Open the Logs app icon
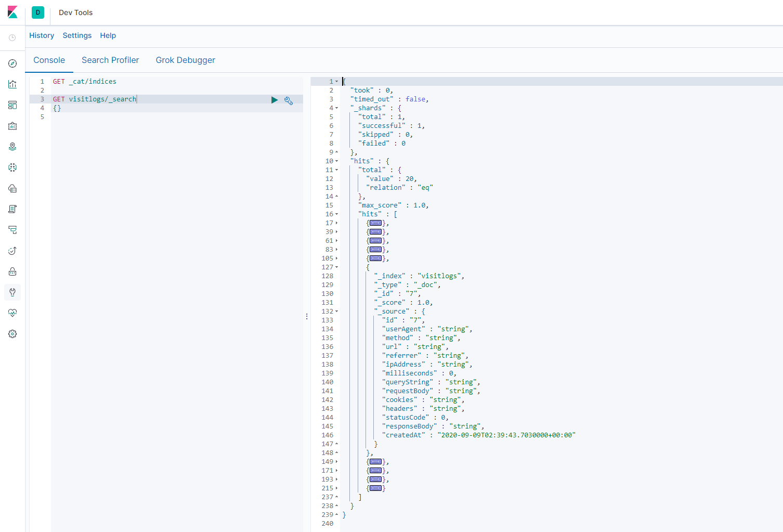Image resolution: width=783 pixels, height=532 pixels. (x=12, y=209)
